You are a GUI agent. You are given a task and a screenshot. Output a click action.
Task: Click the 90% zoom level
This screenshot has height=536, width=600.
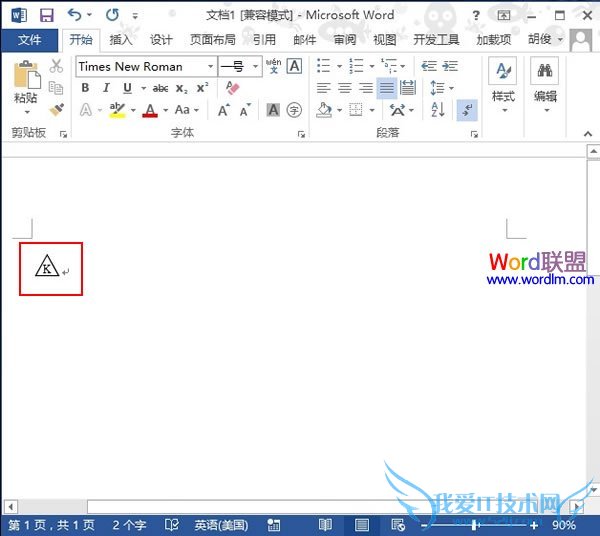tap(564, 525)
